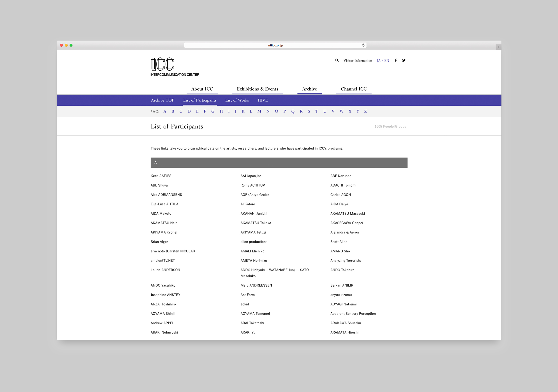Switch language to EN
Screen dimensions: 558x392
click(x=387, y=61)
